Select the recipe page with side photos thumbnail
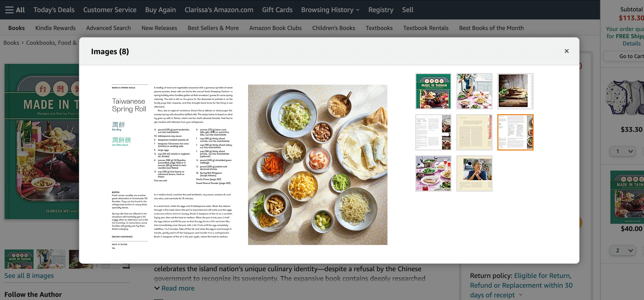The image size is (644, 300). (x=433, y=132)
